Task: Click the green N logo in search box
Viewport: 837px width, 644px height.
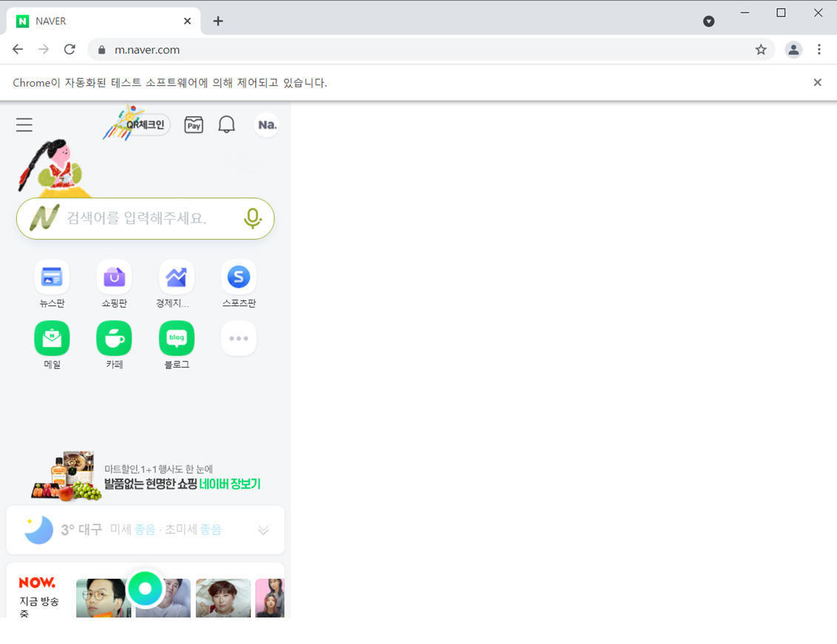Action: point(44,218)
